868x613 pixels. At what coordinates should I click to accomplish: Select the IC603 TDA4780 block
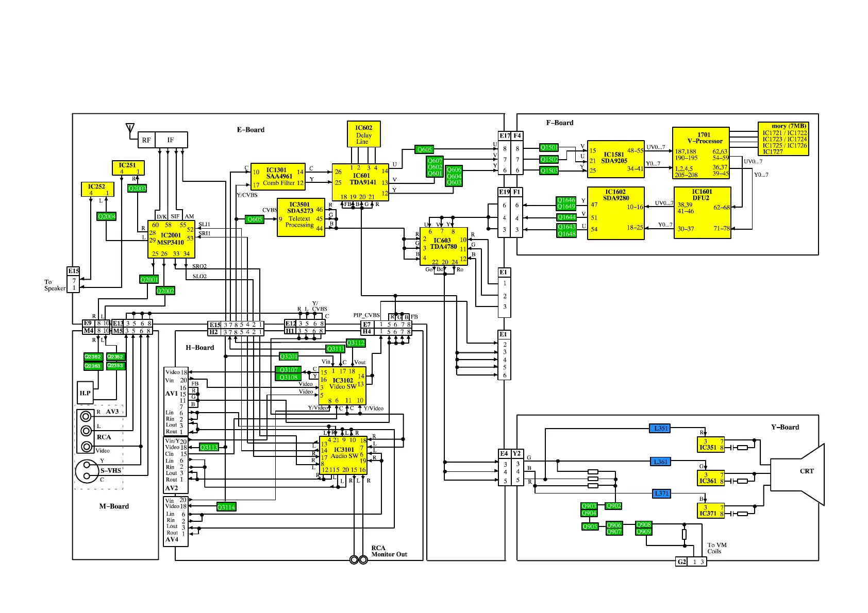(444, 246)
